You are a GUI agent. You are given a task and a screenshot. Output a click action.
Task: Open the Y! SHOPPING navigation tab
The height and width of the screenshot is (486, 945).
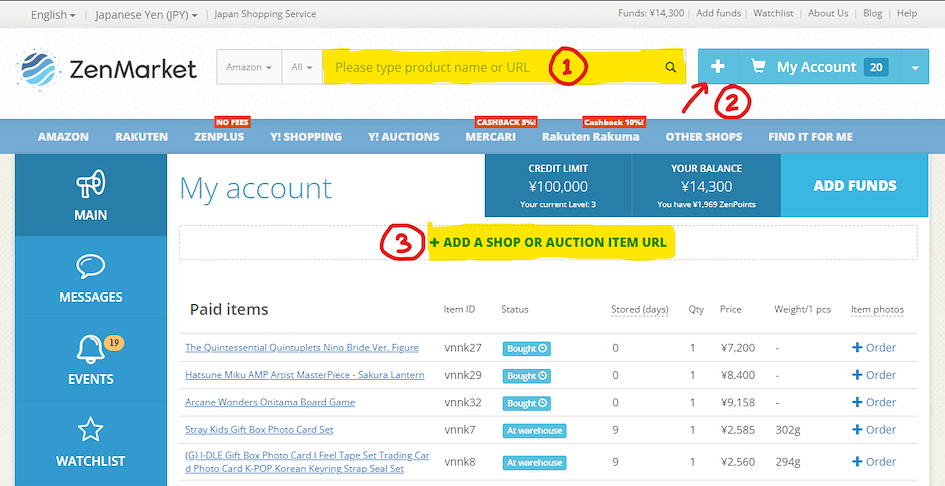tap(306, 137)
